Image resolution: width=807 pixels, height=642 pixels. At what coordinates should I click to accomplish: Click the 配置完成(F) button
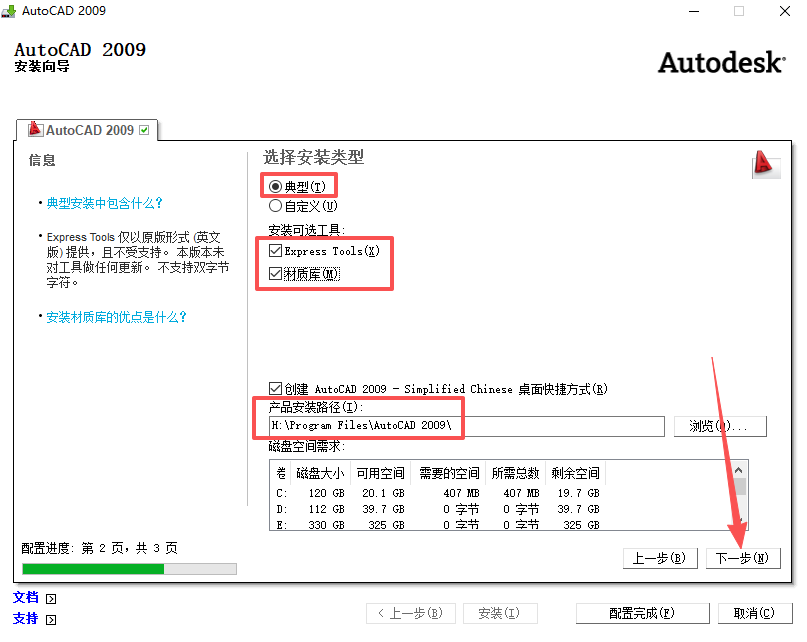[x=641, y=613]
